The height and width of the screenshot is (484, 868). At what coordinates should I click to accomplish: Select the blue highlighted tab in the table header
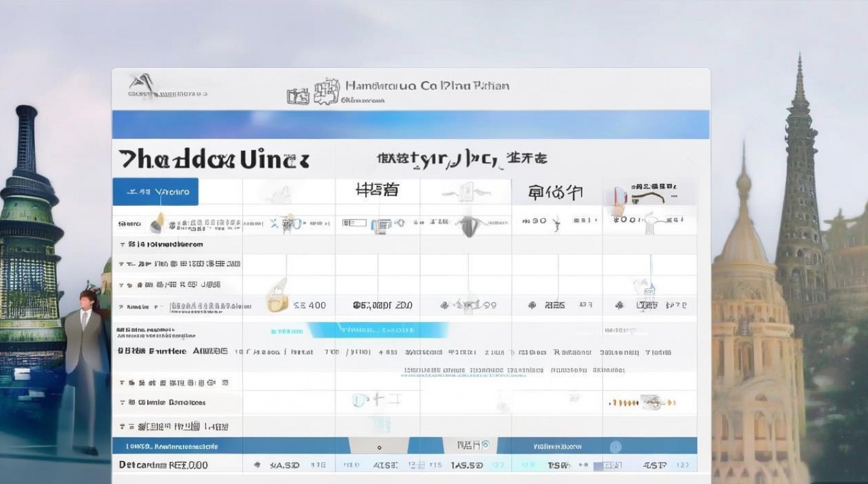pyautogui.click(x=156, y=192)
